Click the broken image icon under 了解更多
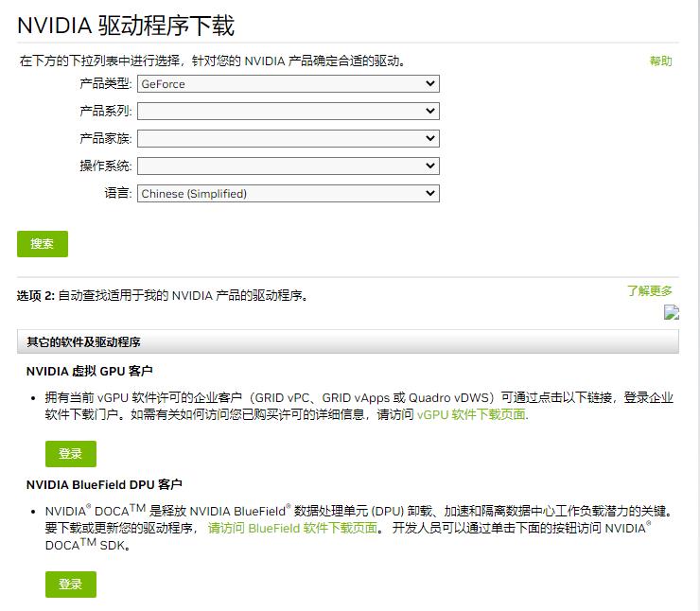This screenshot has width=700, height=611. 672,312
